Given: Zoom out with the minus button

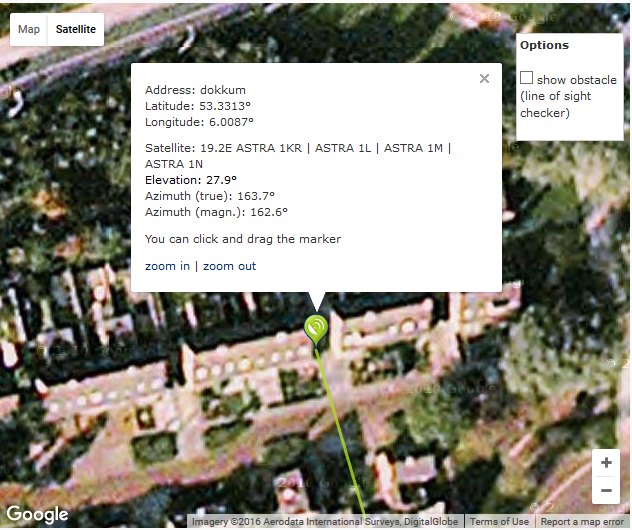Looking at the screenshot, I should [606, 491].
